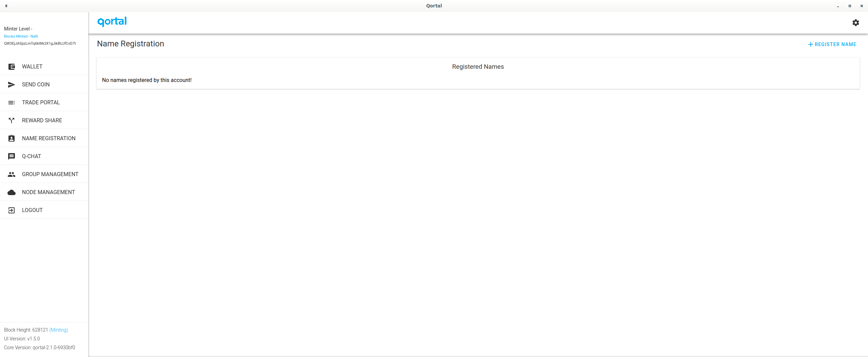This screenshot has width=868, height=357.
Task: Click the Trade Portal list icon
Action: [x=12, y=103]
